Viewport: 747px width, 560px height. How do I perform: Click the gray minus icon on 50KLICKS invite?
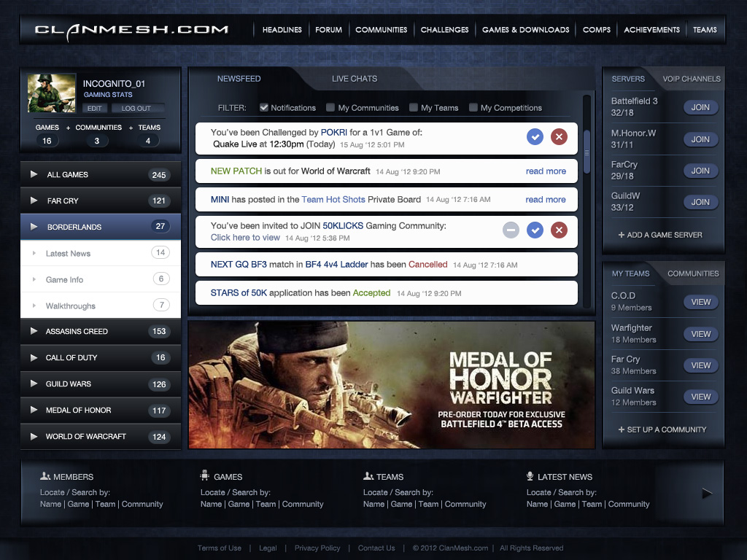pos(511,230)
